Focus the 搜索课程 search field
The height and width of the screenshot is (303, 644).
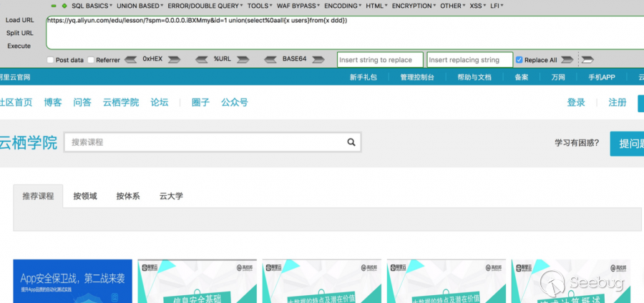pyautogui.click(x=213, y=142)
